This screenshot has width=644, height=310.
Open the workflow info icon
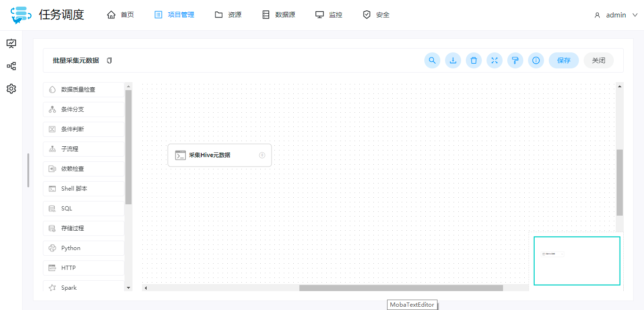pos(536,60)
